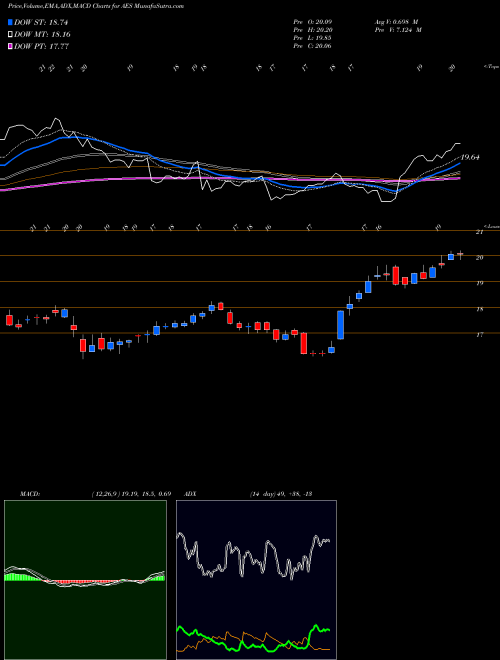This screenshot has height=660, width=500.
Task: Click the 'Avg V: 0.698 M' volume text
Action: [397, 22]
